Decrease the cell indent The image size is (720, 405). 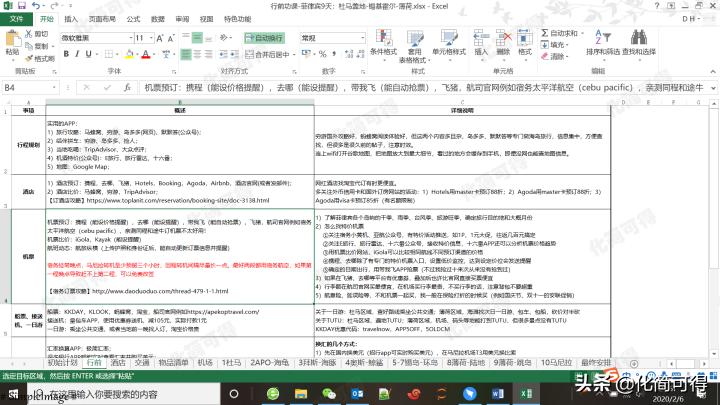[x=223, y=54]
